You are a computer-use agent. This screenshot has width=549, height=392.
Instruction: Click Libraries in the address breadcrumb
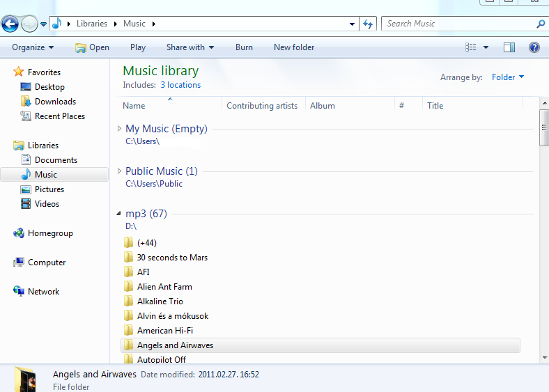pyautogui.click(x=92, y=24)
